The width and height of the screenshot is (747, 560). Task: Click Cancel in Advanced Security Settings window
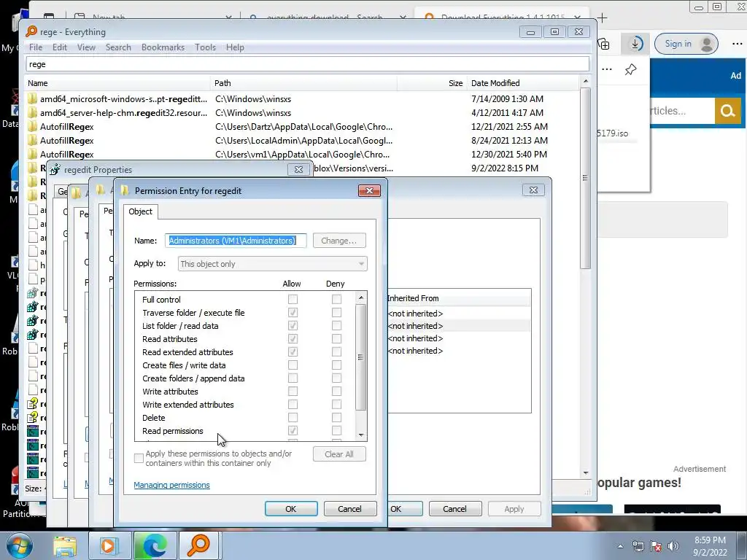pos(455,509)
